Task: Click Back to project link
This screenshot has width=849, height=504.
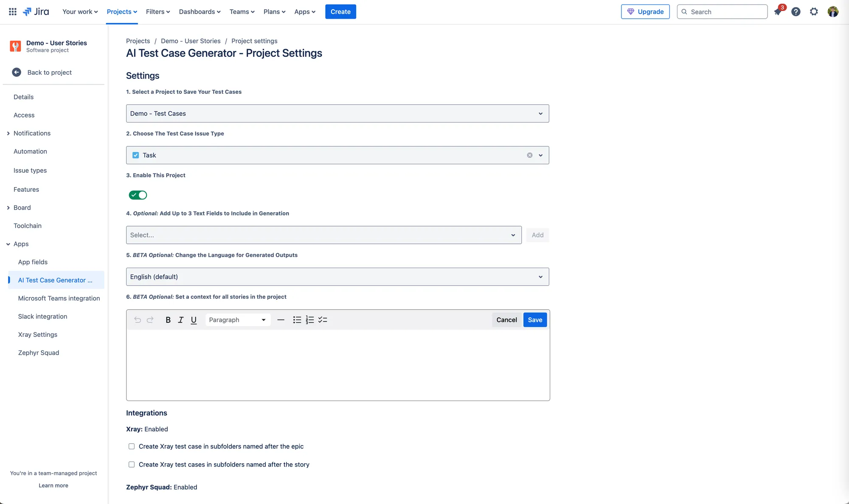Action: tap(49, 73)
